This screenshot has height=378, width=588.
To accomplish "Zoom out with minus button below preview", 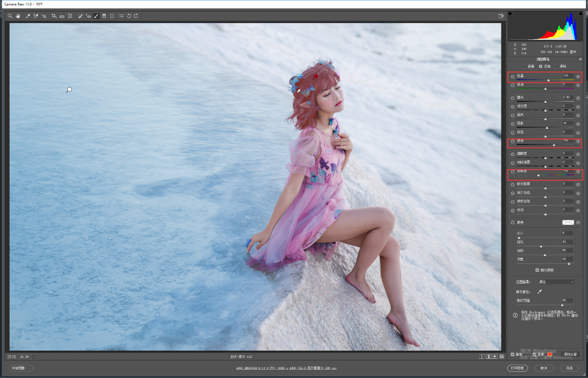I will (9, 357).
